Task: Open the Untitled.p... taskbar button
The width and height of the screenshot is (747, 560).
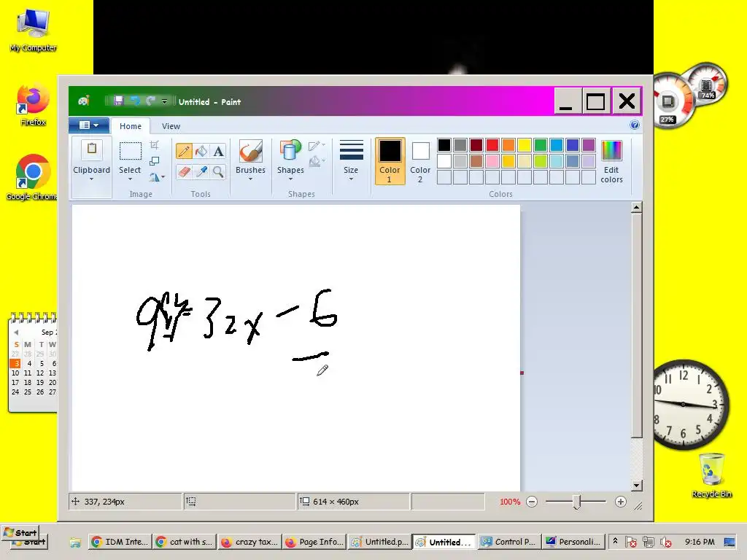Action: pos(379,542)
